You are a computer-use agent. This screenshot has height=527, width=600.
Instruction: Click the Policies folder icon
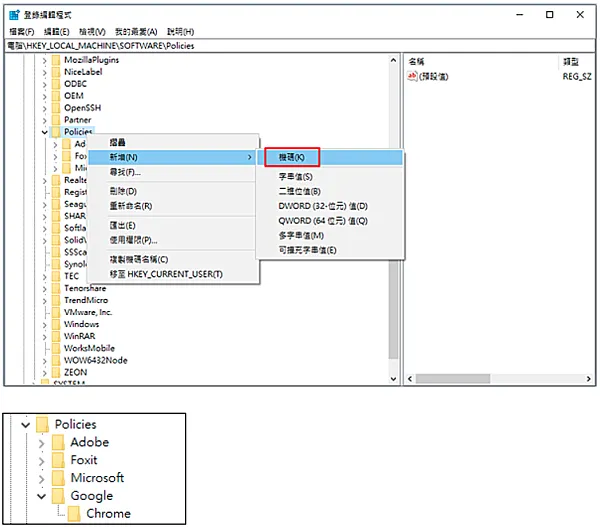[x=56, y=132]
